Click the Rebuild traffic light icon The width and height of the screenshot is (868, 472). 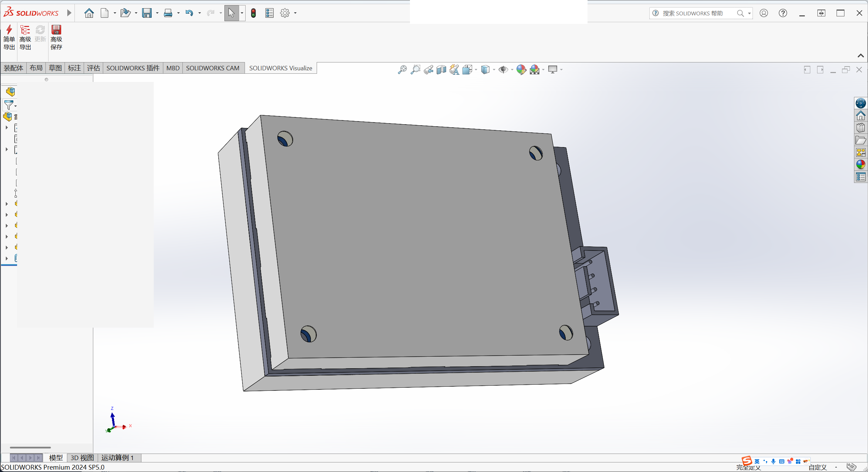(253, 13)
